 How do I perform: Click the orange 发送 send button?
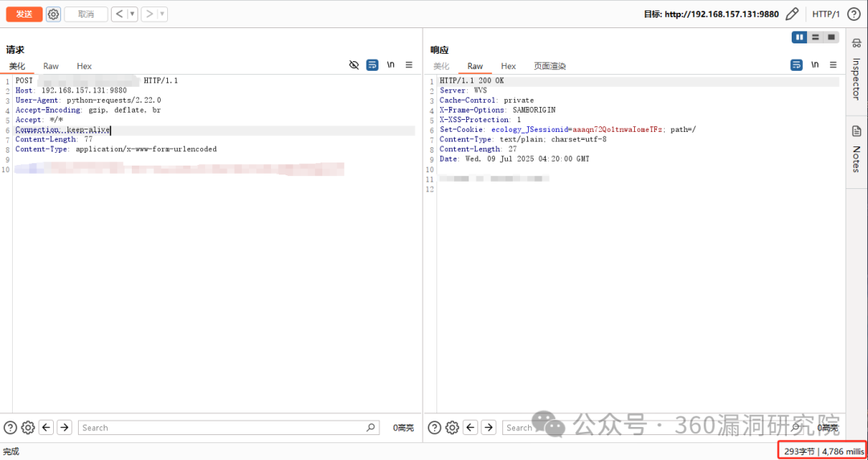pos(24,14)
